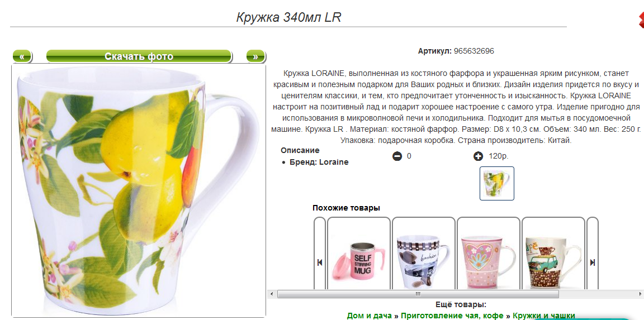644x320 pixels.
Task: Go to last item in similar products carousel
Action: pyautogui.click(x=592, y=262)
